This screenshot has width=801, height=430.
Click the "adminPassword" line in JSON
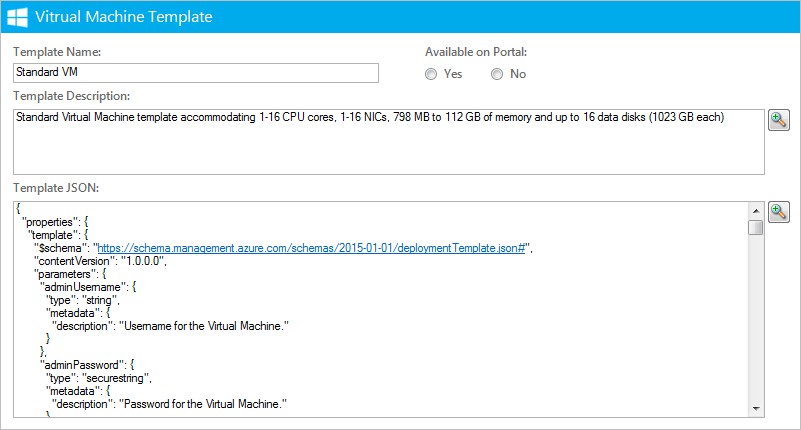click(x=87, y=365)
